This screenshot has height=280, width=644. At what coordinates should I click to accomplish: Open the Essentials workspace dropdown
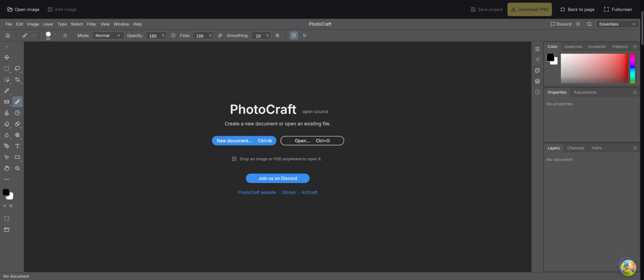click(617, 24)
